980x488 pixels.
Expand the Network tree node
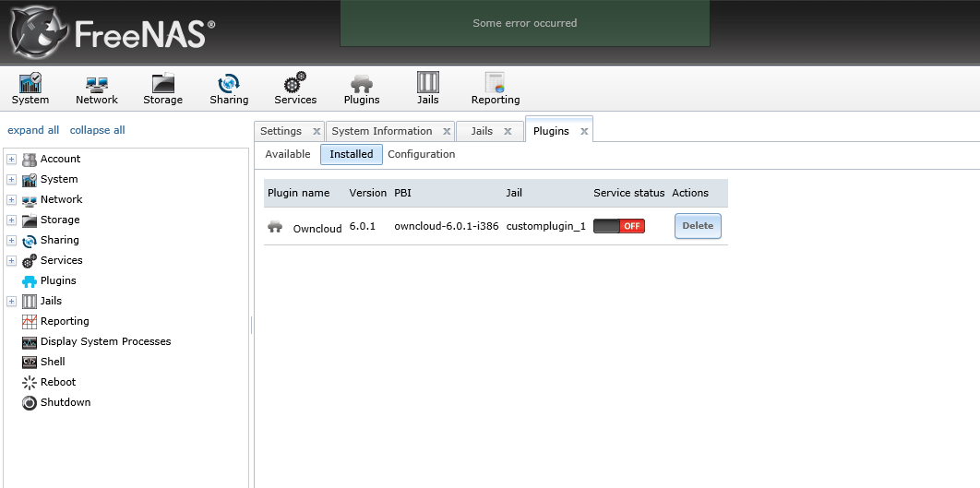[11, 200]
